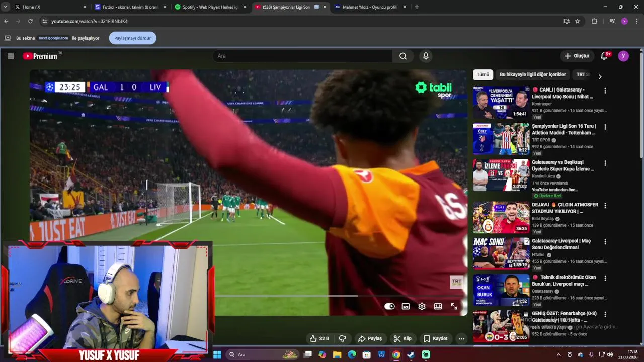644x362 pixels.
Task: Open Galatasaray vs Beşiktaş İzleme video title
Action: point(563,166)
